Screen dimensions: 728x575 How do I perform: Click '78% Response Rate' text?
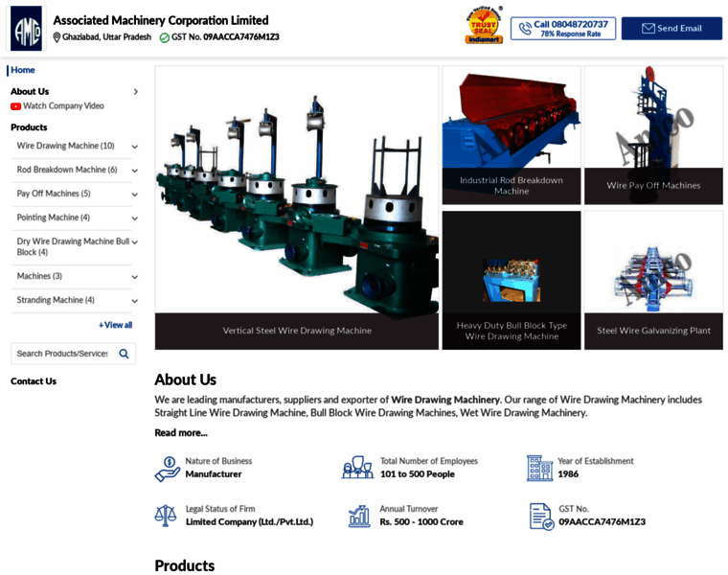tap(571, 34)
